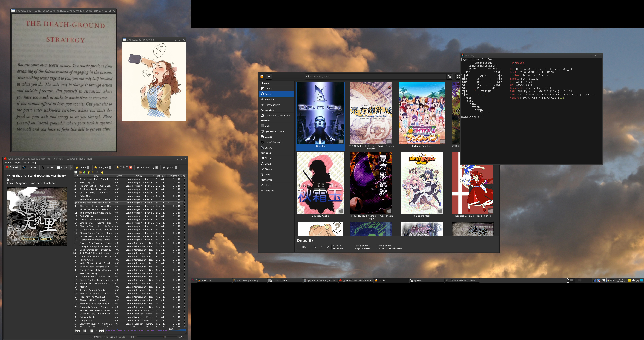Open the Nekopara After game cover

pyautogui.click(x=422, y=183)
